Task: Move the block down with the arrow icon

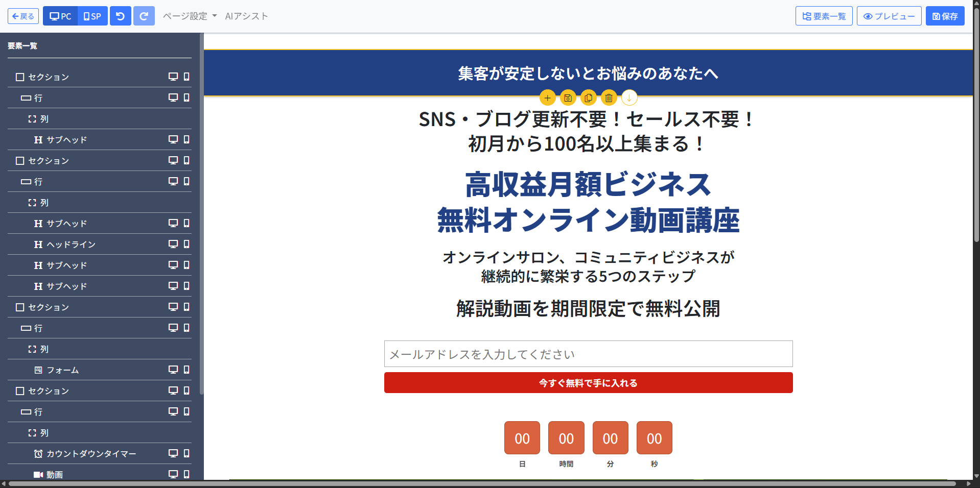Action: point(629,98)
